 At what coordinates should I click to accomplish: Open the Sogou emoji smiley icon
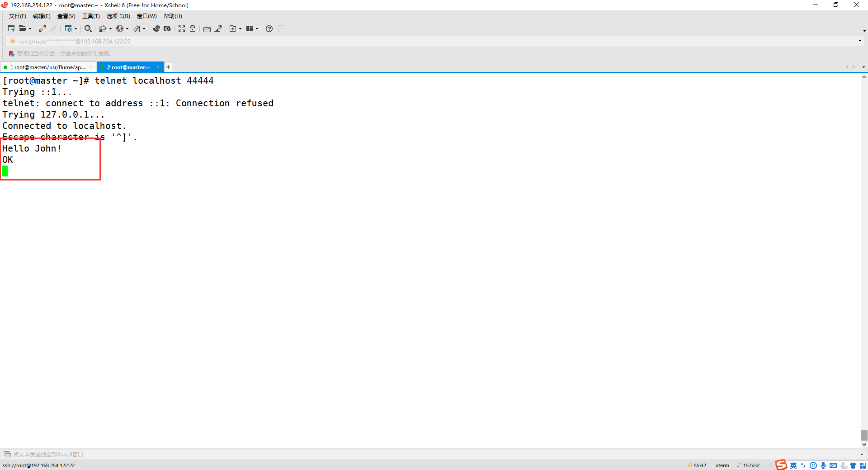[813, 465]
